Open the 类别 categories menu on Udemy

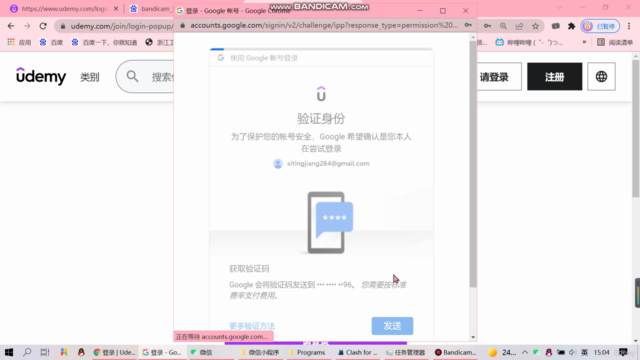pyautogui.click(x=90, y=77)
